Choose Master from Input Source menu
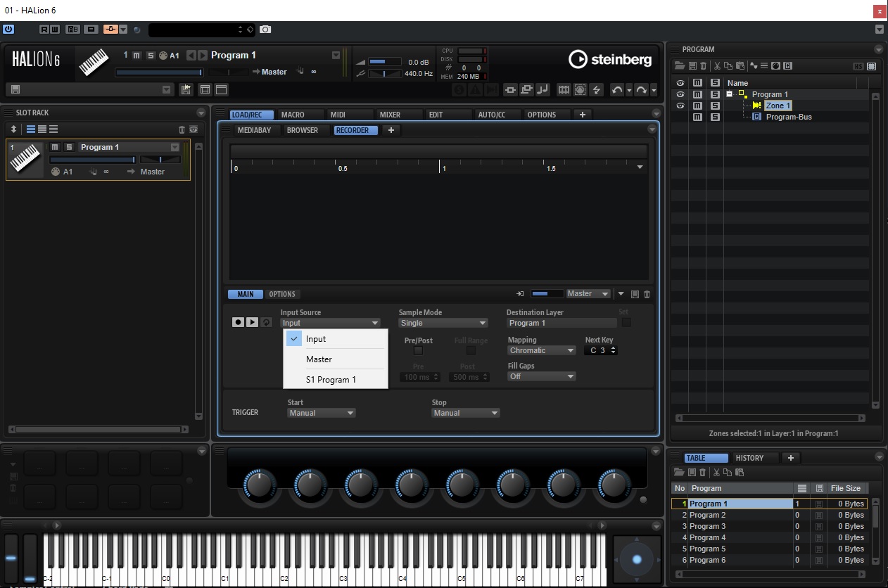This screenshot has height=588, width=888. (x=335, y=359)
